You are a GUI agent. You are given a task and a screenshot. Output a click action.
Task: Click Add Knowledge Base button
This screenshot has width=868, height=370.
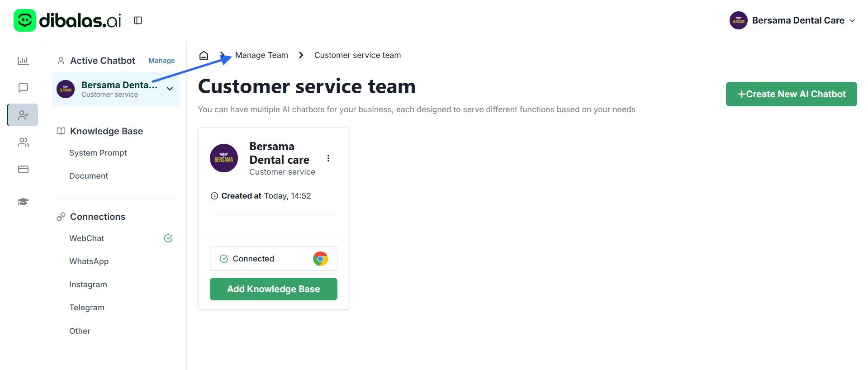coord(273,289)
